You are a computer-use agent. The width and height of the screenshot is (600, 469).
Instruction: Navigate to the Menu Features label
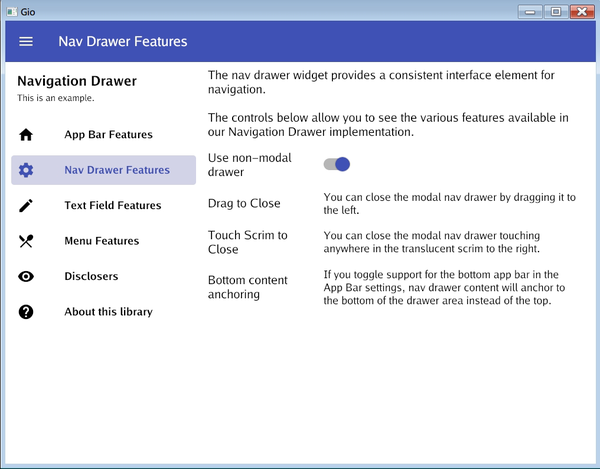click(101, 241)
